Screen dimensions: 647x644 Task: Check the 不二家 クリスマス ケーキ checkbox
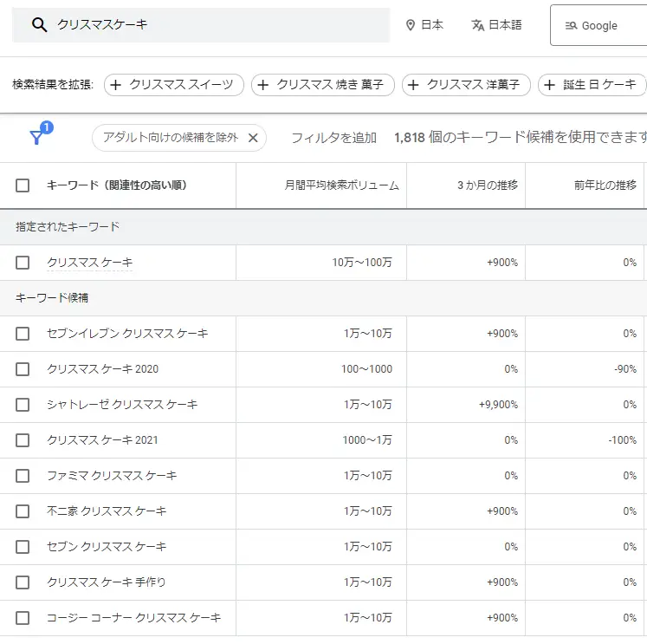(23, 511)
